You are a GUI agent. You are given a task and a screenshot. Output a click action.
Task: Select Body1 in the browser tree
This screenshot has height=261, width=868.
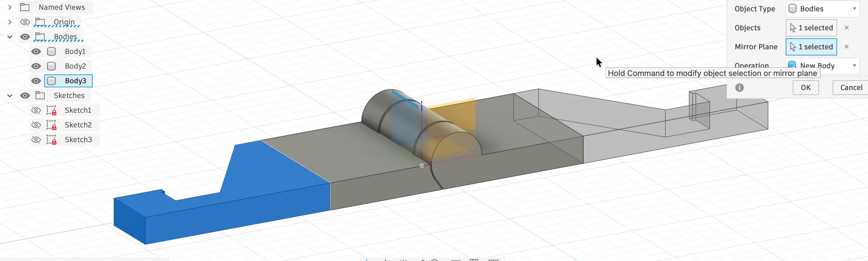coord(75,51)
